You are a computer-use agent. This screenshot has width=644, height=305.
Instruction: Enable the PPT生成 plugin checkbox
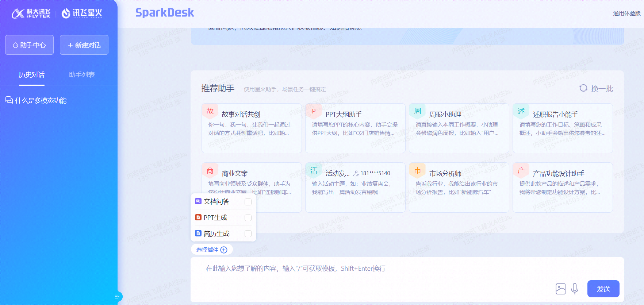point(248,218)
